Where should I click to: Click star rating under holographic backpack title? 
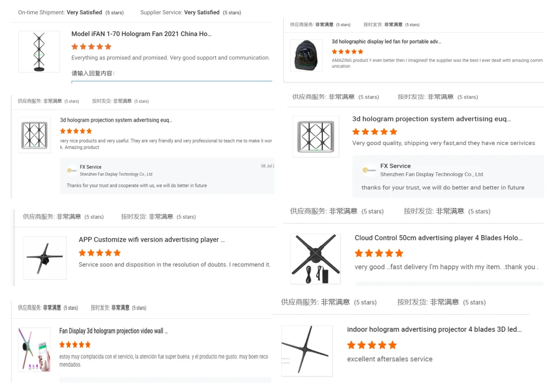(x=348, y=51)
